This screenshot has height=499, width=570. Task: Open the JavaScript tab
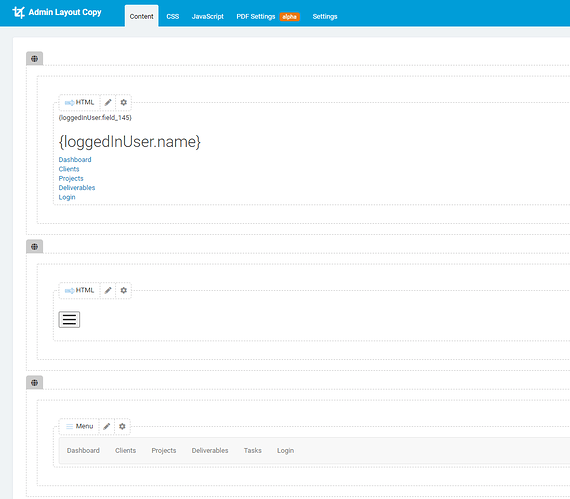coord(208,16)
